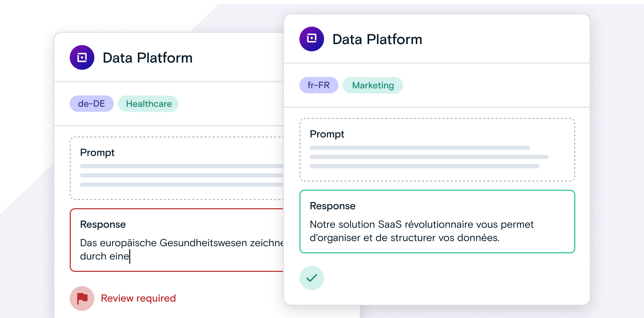Screen dimensions: 644x318
Task: Click the 'Data Platform' title on German card
Action: pos(148,58)
